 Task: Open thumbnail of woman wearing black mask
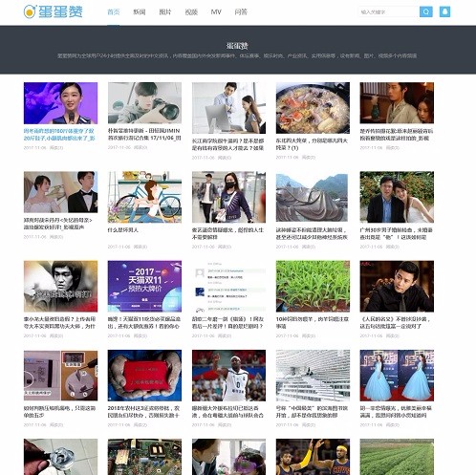228,197
